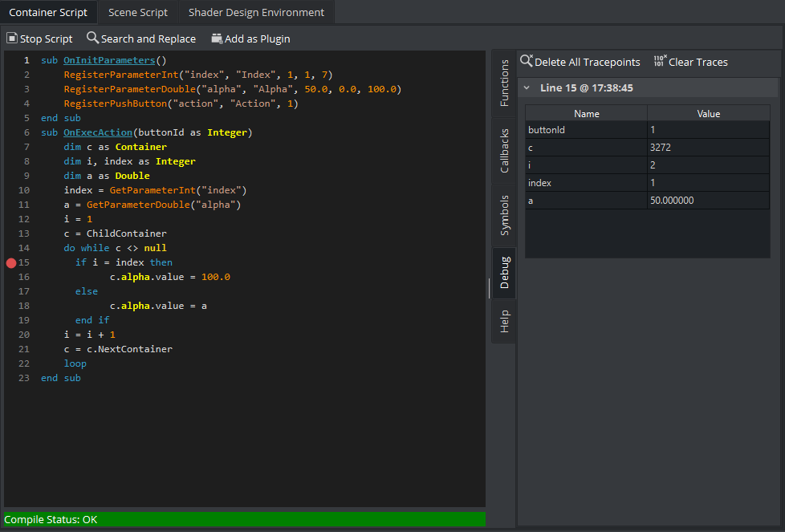This screenshot has width=785, height=532.
Task: Click the panel splitter handle beside the editor
Action: (x=489, y=288)
